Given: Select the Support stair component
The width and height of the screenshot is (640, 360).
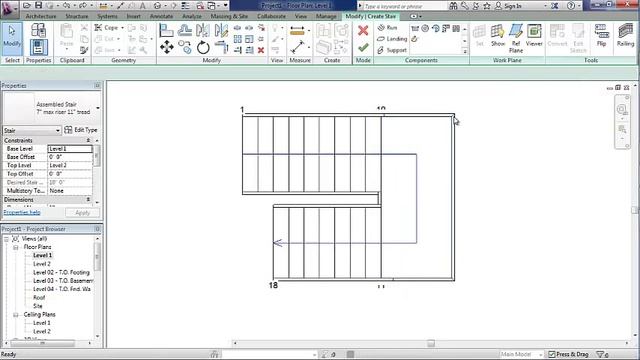Looking at the screenshot, I should pyautogui.click(x=392, y=50).
